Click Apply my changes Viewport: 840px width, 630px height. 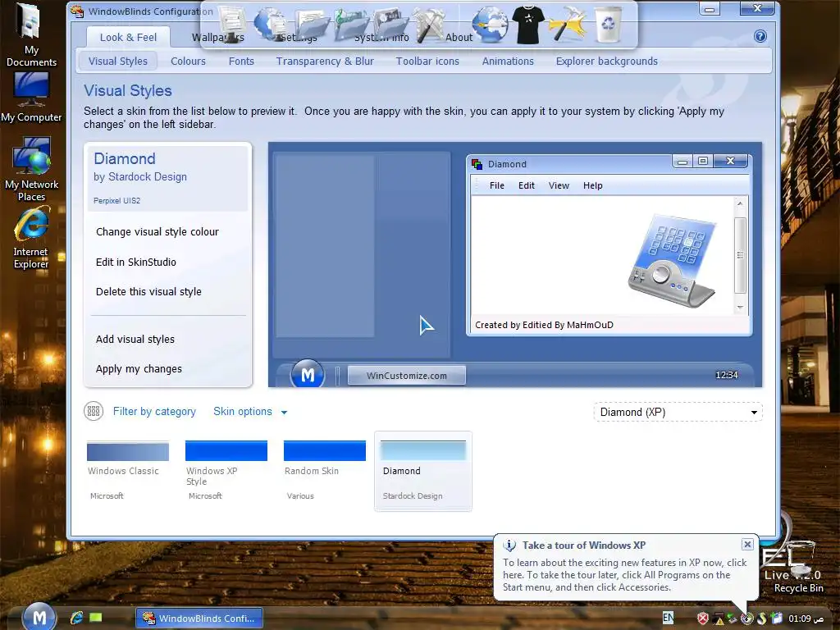139,368
